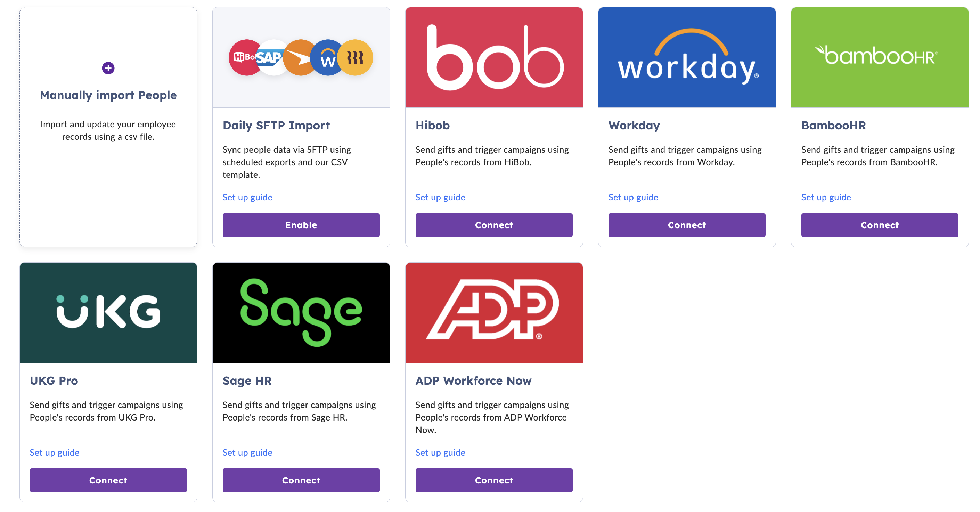Connect the BambooHR integration
The width and height of the screenshot is (980, 512).
coord(880,225)
